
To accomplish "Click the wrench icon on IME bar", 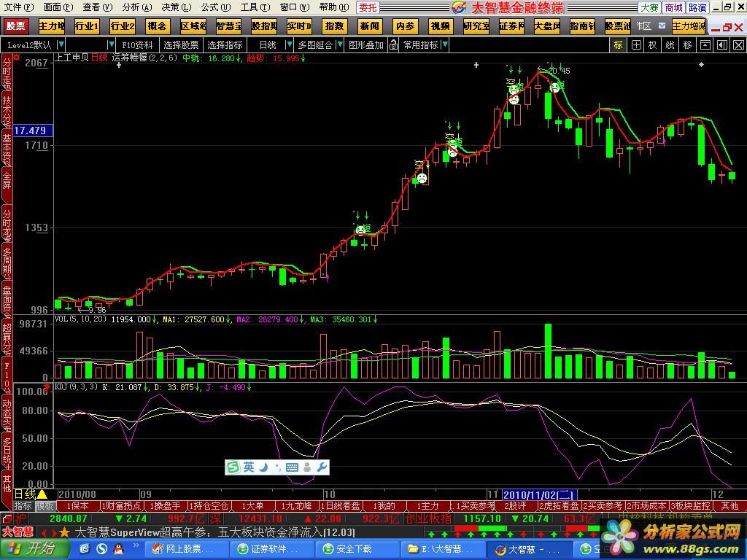I will point(322,467).
